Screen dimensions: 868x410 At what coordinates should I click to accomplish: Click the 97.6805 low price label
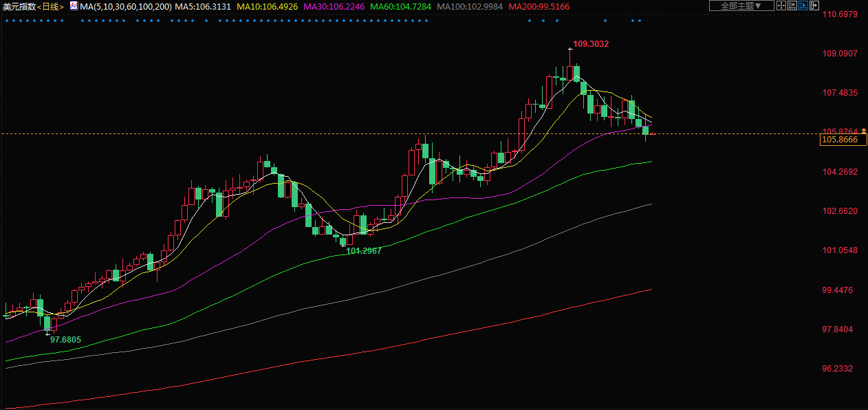(x=65, y=340)
